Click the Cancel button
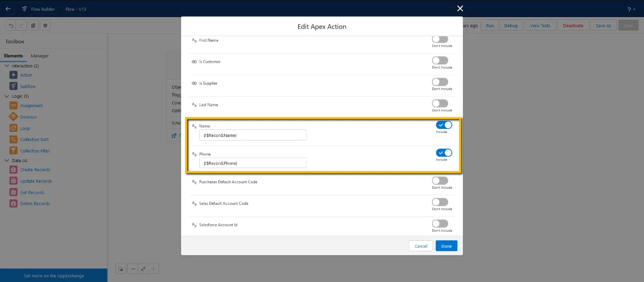The width and height of the screenshot is (644, 282). [x=421, y=246]
